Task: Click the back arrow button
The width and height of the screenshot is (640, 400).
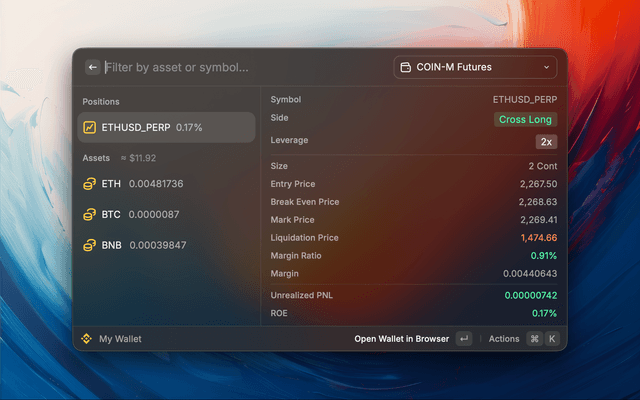Action: pos(93,68)
